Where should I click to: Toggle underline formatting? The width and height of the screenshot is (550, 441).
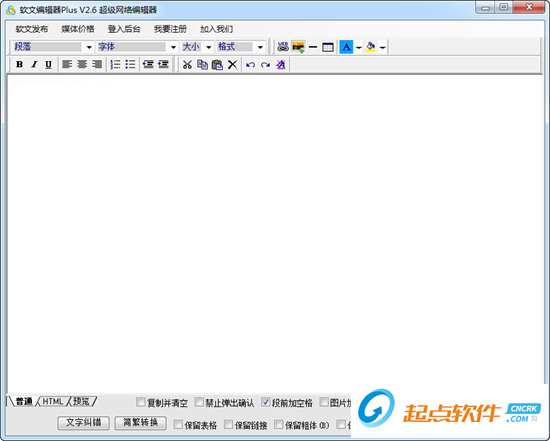tap(48, 65)
